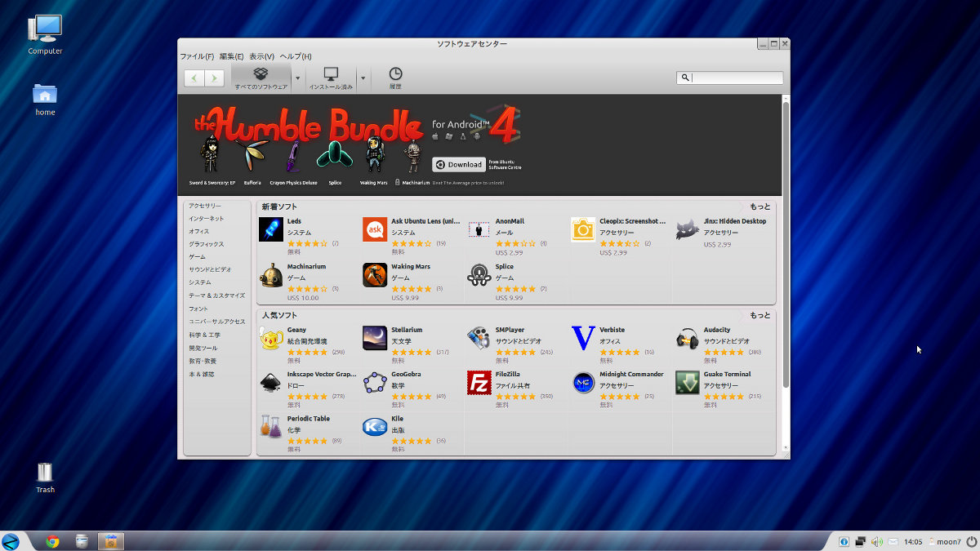Go back with the left arrow button

click(194, 78)
